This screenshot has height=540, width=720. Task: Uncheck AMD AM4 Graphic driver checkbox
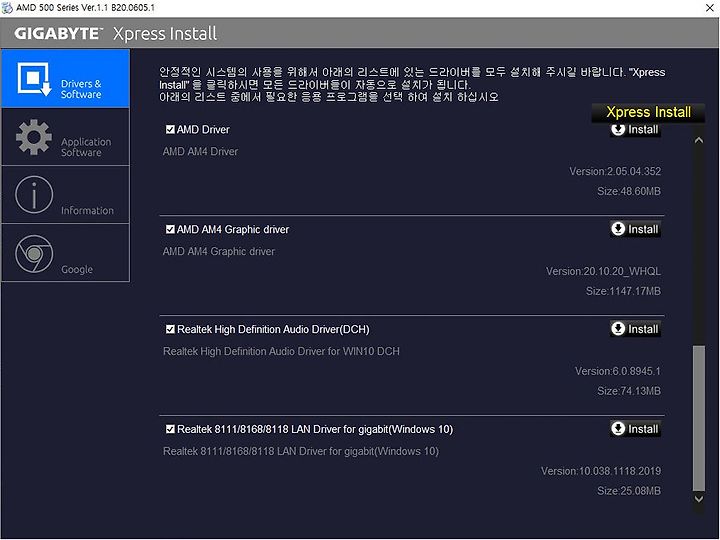[x=170, y=229]
